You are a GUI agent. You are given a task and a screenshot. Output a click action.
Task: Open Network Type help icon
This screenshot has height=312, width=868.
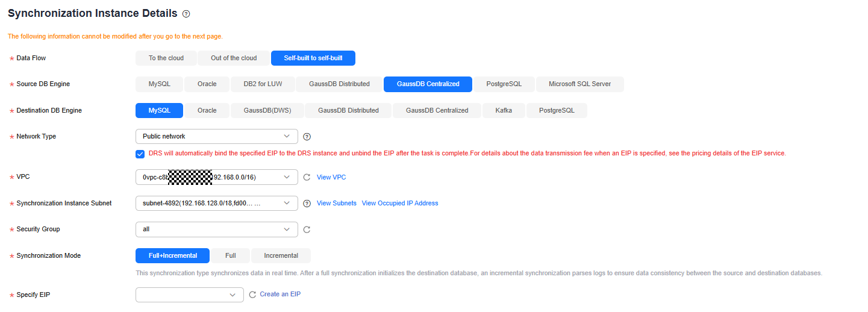pos(307,137)
